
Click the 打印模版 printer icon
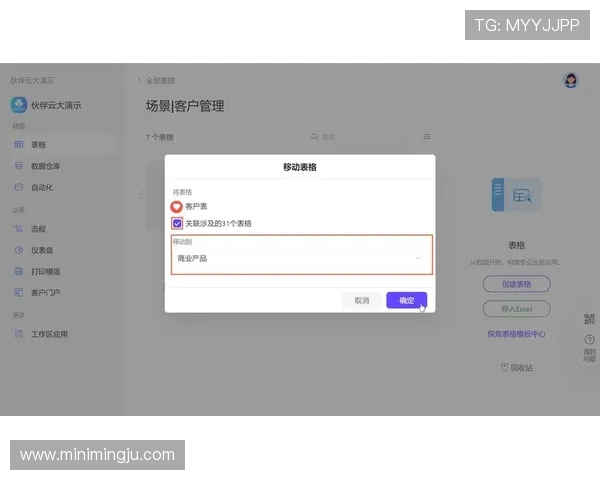(19, 271)
